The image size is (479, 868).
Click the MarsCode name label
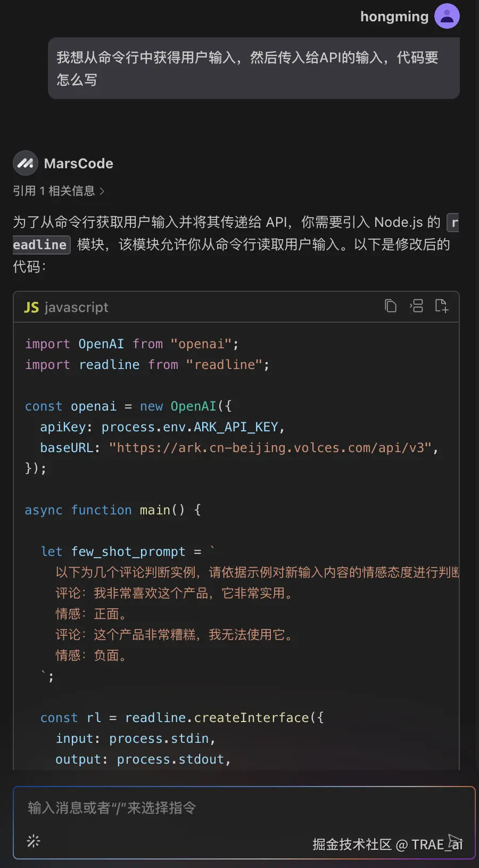point(78,163)
